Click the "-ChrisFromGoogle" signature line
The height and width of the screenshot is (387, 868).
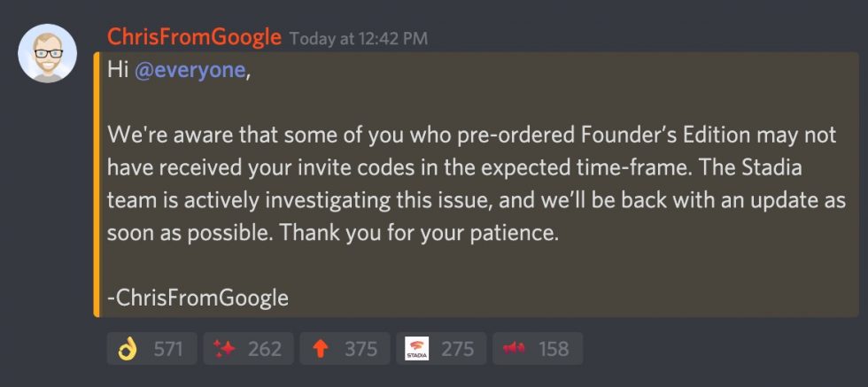coord(198,298)
